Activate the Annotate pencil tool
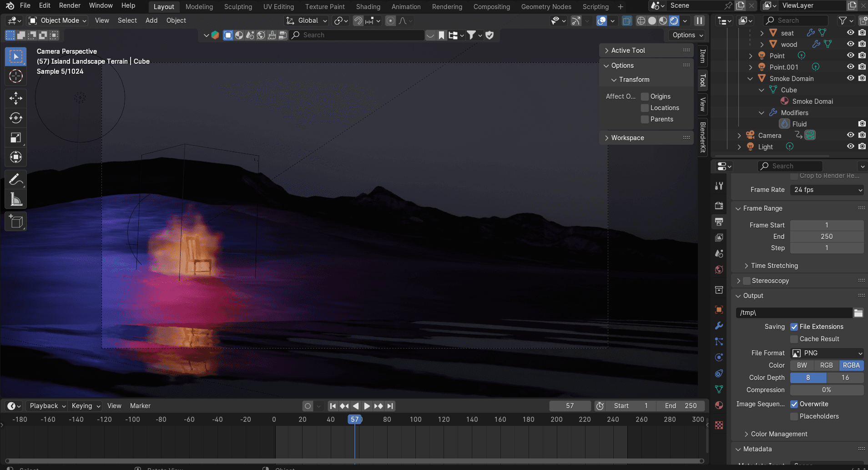The width and height of the screenshot is (868, 470). coord(16,179)
